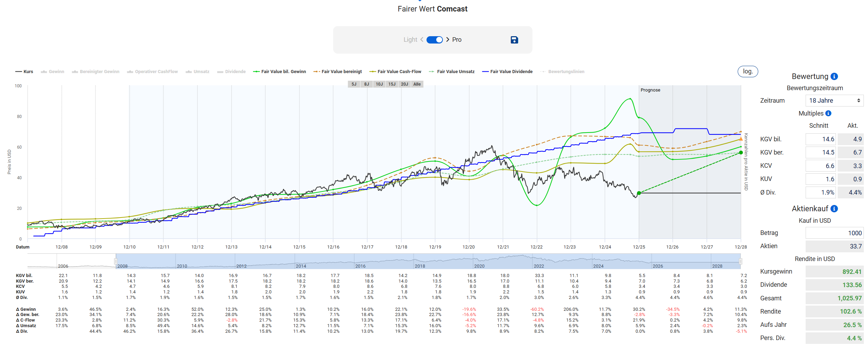Screen dimensions: 868x347
Task: Select the 10J time range tab
Action: (x=379, y=84)
